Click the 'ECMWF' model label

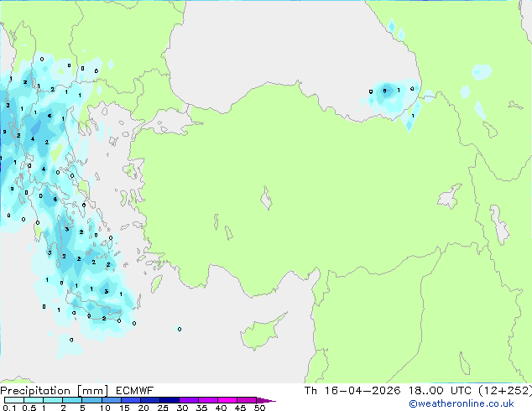click(x=135, y=391)
